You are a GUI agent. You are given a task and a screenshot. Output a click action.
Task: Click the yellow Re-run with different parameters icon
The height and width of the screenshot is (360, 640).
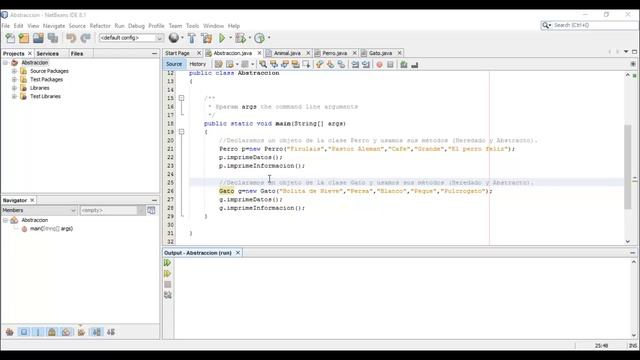coord(168,273)
